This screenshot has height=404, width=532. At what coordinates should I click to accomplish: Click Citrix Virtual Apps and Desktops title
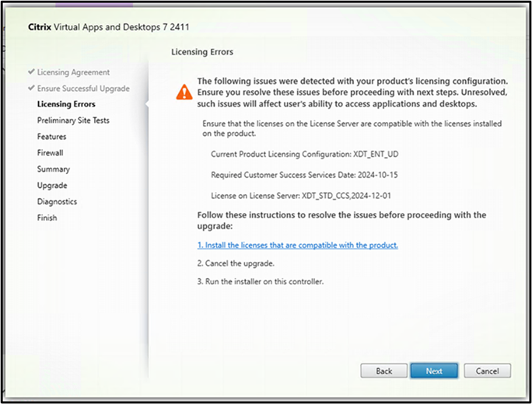109,27
